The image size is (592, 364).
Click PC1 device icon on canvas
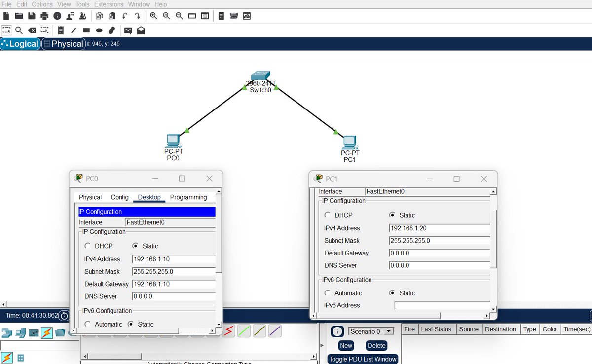[350, 142]
